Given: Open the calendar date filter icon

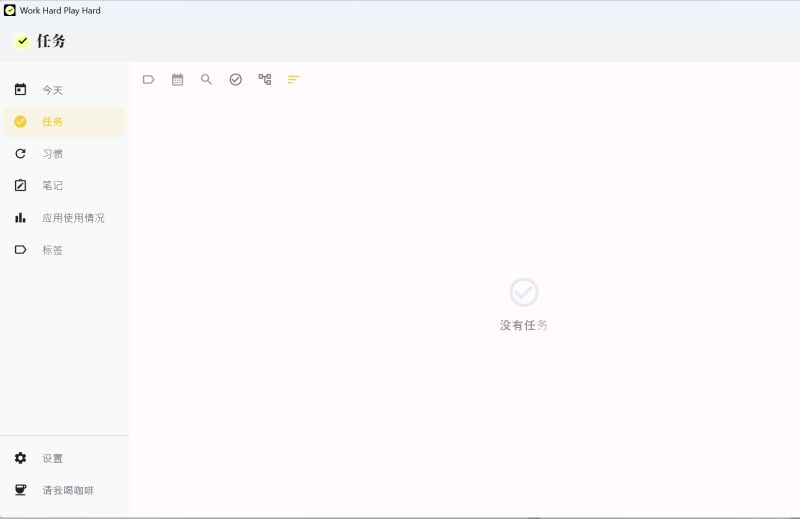Looking at the screenshot, I should pyautogui.click(x=177, y=80).
